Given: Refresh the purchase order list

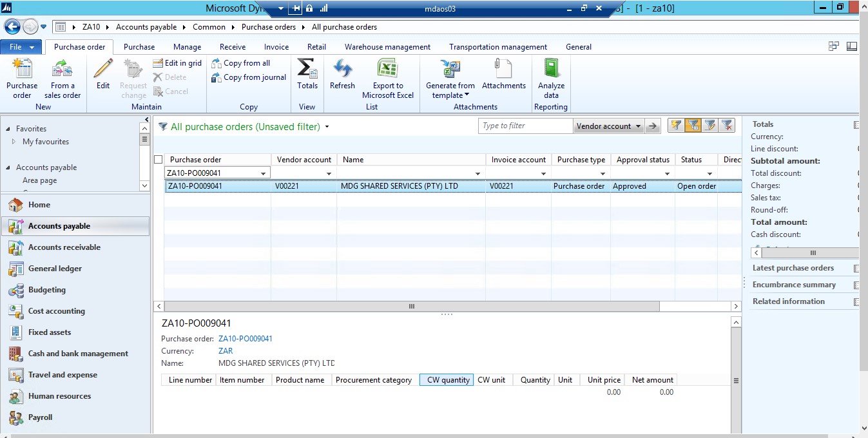Looking at the screenshot, I should (342, 74).
